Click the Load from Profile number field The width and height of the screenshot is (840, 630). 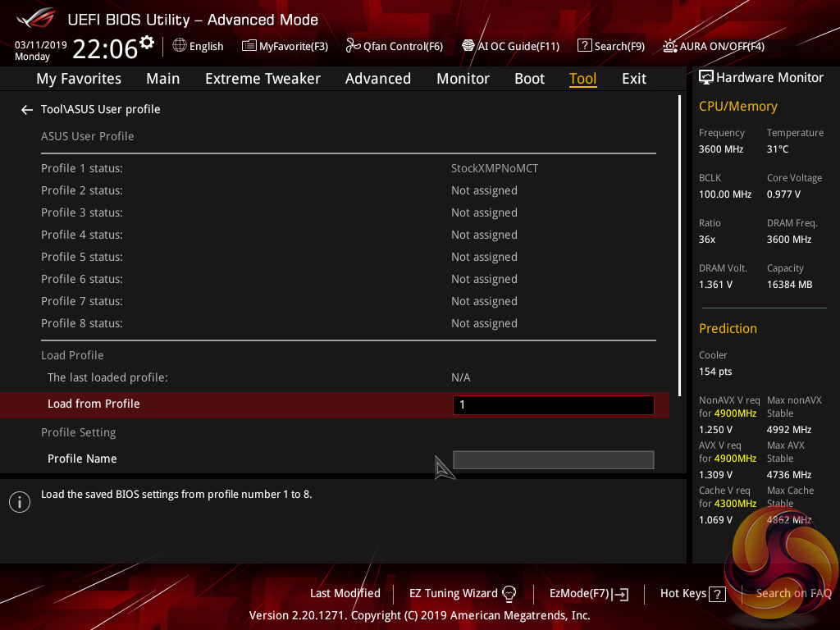click(554, 405)
